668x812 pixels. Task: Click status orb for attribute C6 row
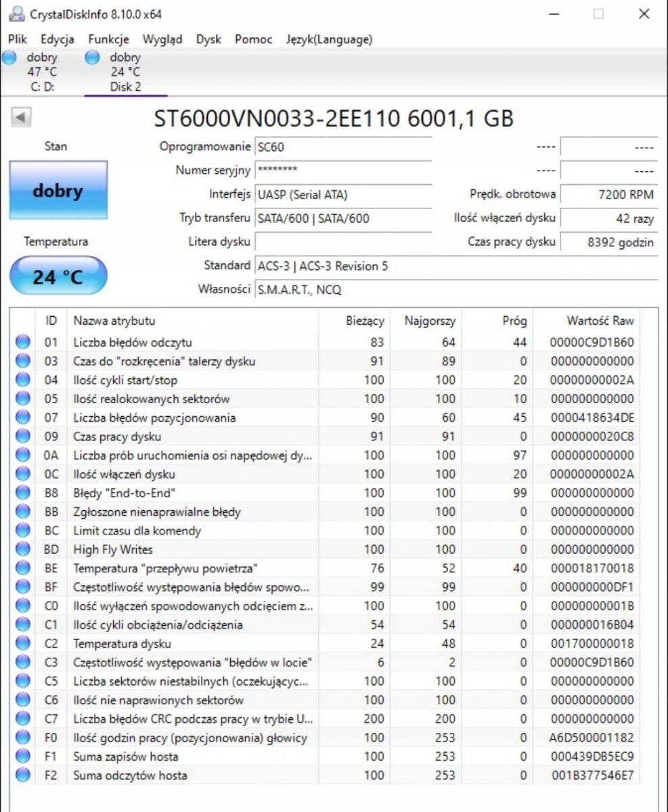click(x=23, y=700)
